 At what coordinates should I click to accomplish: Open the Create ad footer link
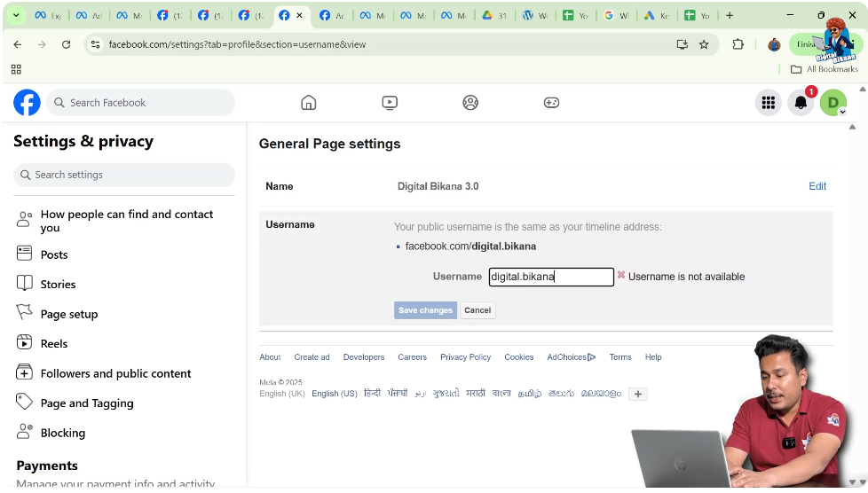click(312, 357)
